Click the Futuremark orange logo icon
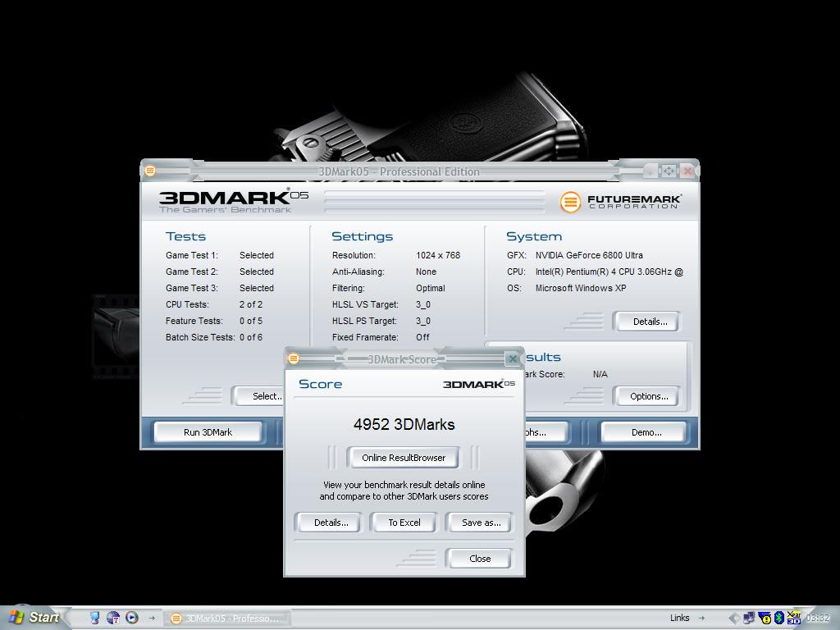 [x=570, y=202]
